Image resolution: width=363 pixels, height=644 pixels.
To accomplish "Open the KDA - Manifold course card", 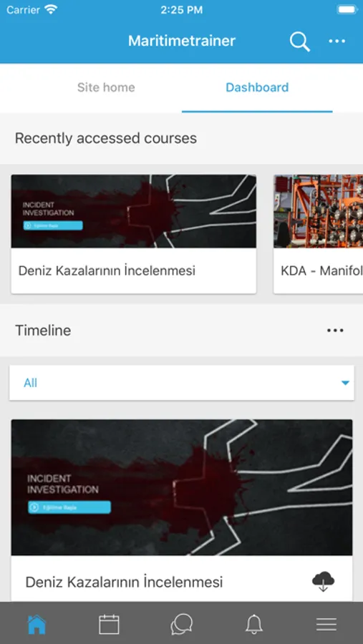I will [x=319, y=234].
